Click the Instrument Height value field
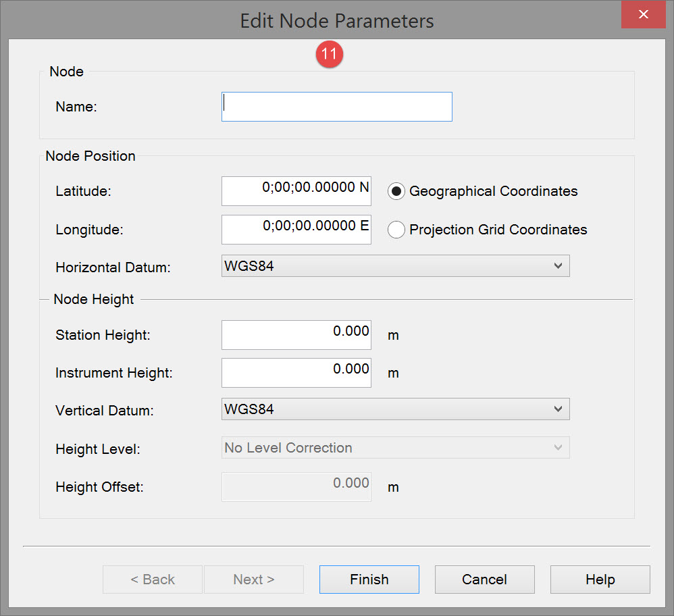This screenshot has width=674, height=616. click(296, 373)
